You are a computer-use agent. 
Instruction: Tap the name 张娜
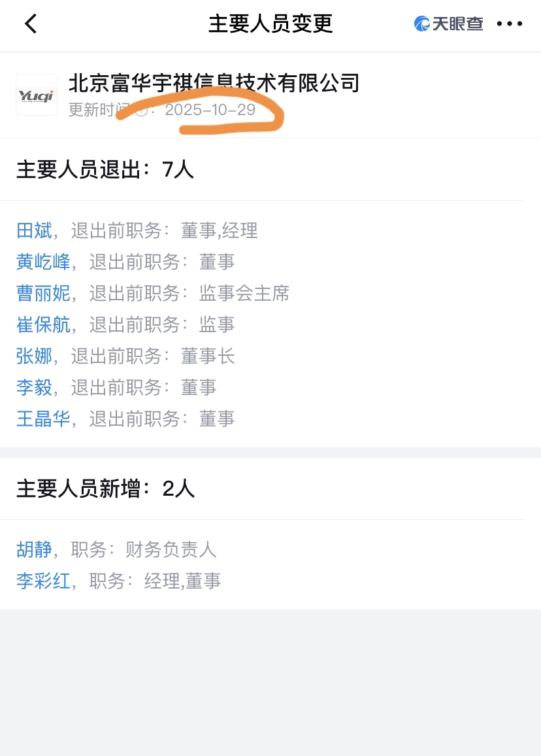pyautogui.click(x=34, y=356)
